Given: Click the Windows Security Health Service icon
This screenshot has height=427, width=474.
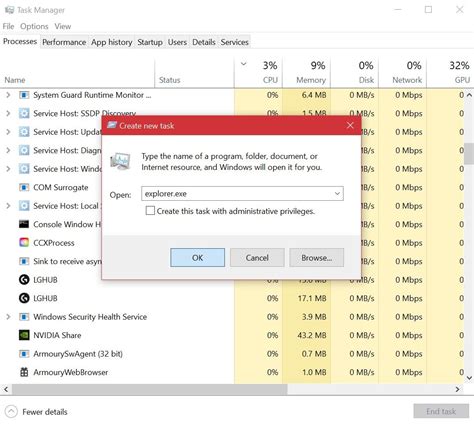Looking at the screenshot, I should pos(24,317).
